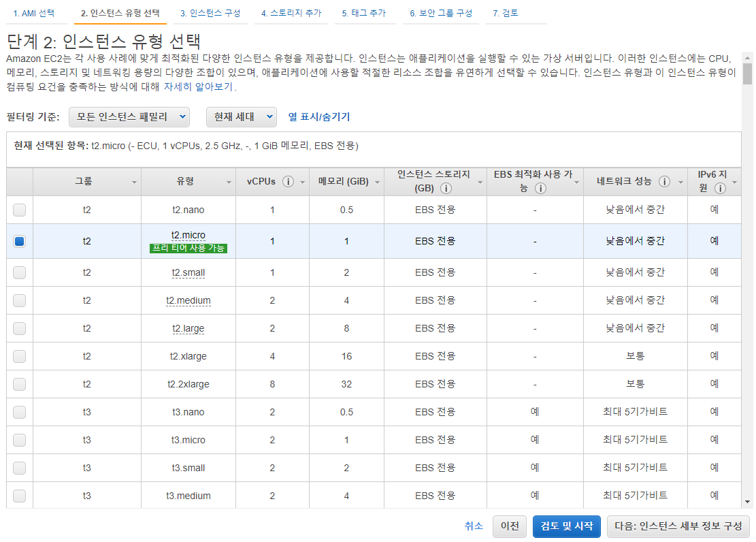Click the page scrollbar up arrow

(747, 57)
